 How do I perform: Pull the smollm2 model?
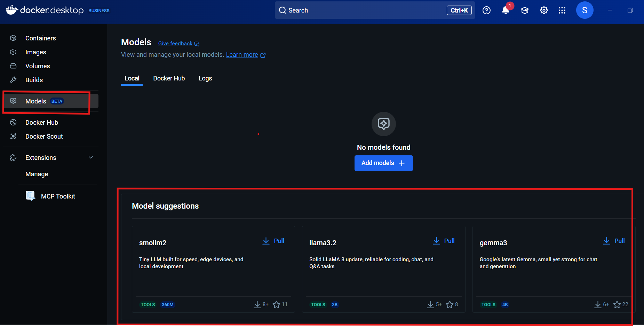[x=273, y=241]
